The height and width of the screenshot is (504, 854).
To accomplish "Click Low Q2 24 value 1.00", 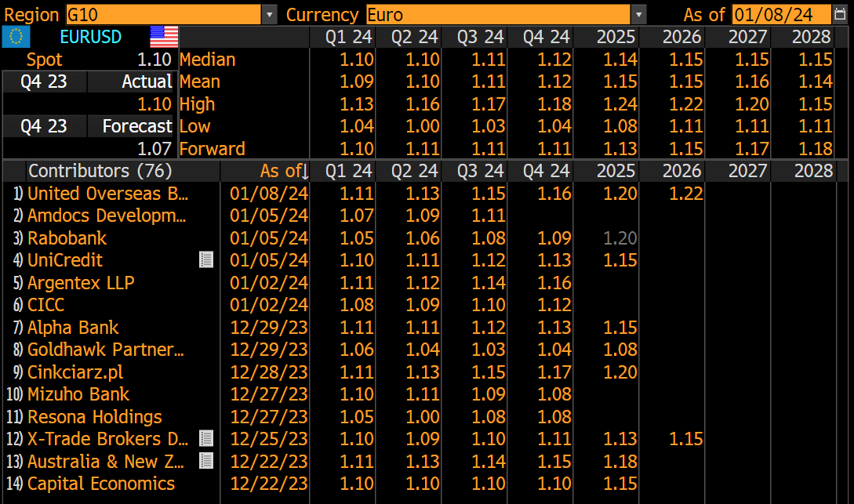I will click(x=422, y=126).
